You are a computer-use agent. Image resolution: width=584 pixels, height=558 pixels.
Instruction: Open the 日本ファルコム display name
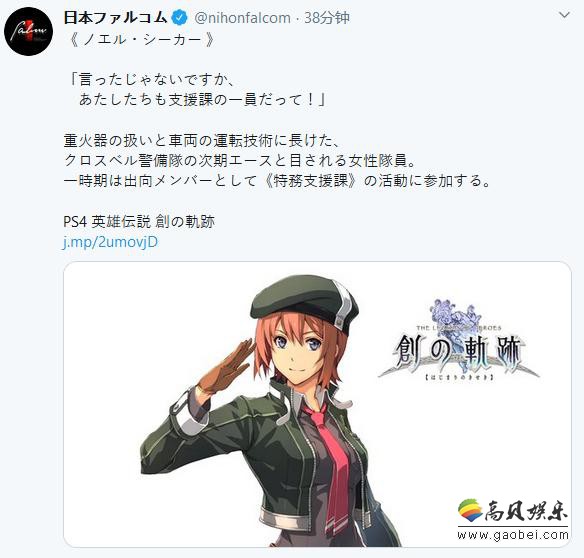(115, 18)
